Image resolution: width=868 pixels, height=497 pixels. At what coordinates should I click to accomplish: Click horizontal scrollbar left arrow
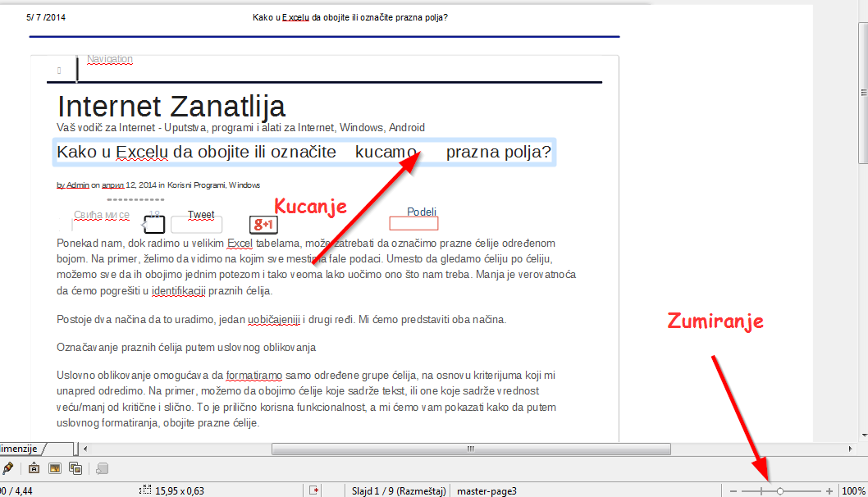85,449
